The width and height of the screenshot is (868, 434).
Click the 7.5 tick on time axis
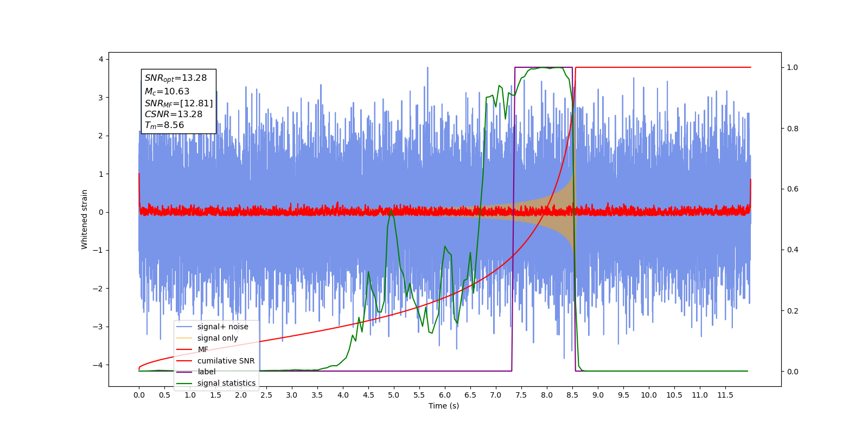tap(521, 395)
